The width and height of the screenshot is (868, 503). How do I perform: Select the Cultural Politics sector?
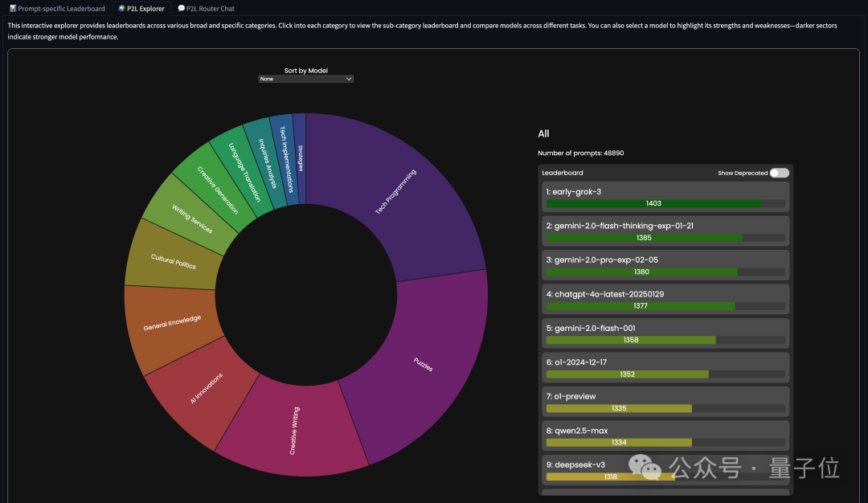174,261
